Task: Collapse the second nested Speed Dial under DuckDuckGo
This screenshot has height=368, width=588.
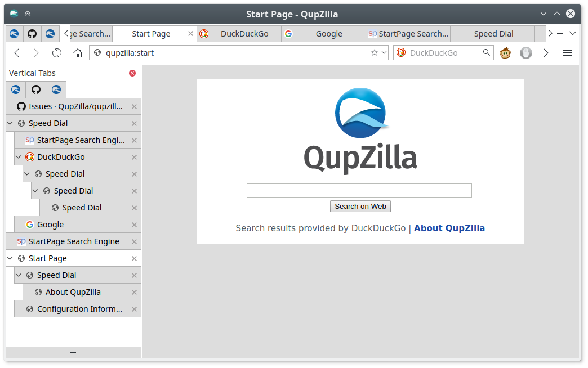Action: [x=35, y=191]
